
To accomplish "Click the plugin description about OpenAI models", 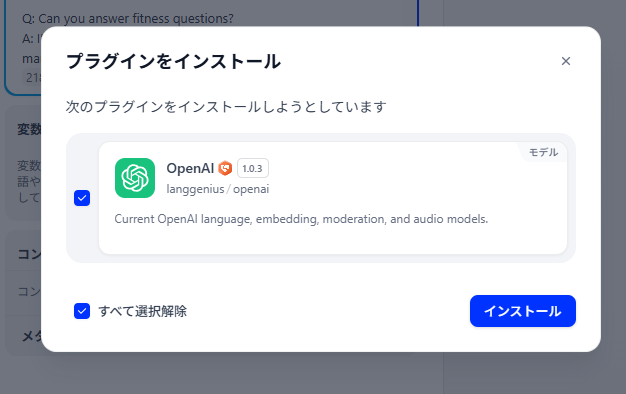I will click(x=301, y=219).
